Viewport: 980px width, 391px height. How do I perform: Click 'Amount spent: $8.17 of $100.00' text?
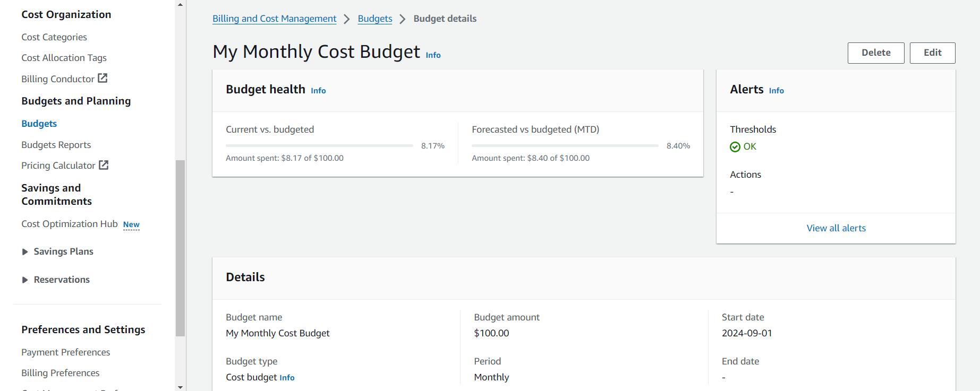(285, 158)
